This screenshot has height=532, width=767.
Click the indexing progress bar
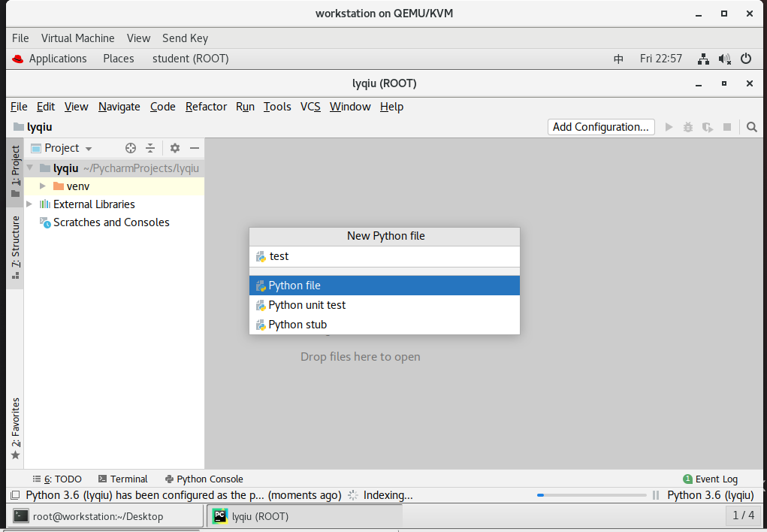tap(591, 495)
